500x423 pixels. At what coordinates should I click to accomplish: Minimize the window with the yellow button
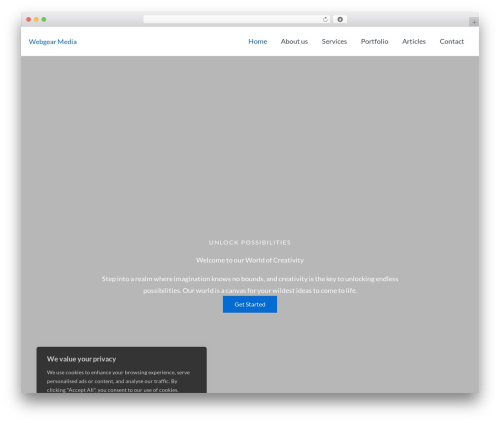coord(36,20)
